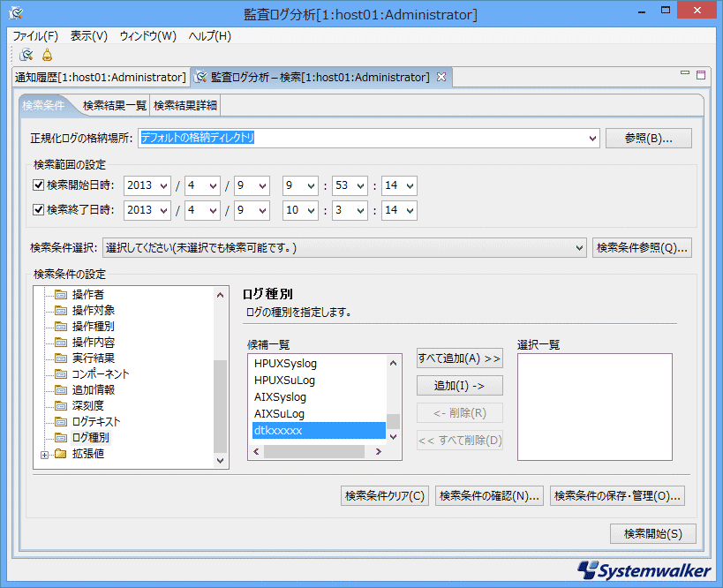Click the audit log analysis toolbar icon
This screenshot has height=588, width=723.
[26, 55]
